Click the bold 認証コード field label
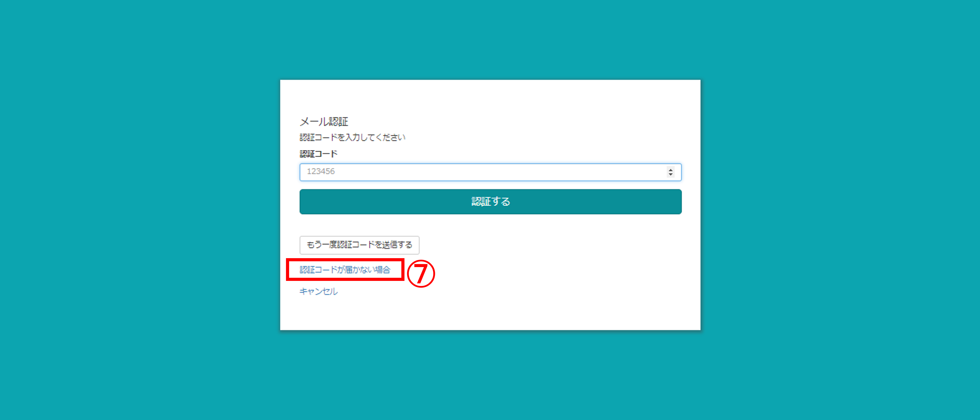 (x=318, y=154)
